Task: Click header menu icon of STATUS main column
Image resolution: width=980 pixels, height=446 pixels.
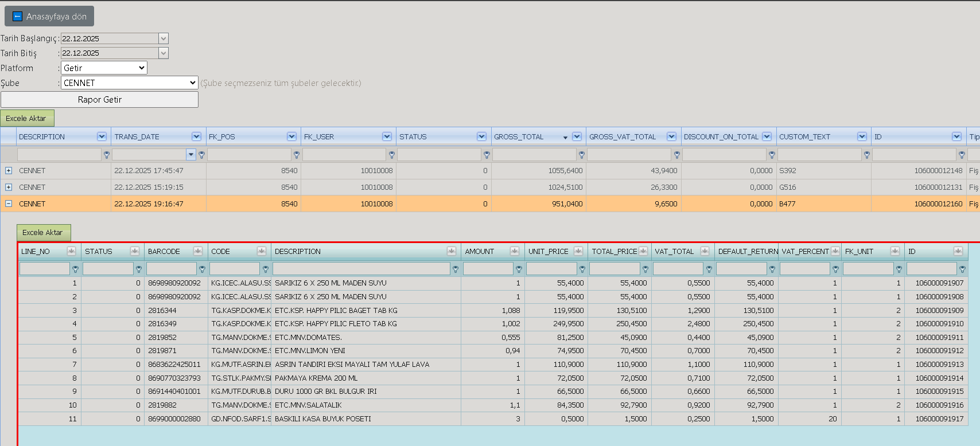Action: (x=481, y=136)
